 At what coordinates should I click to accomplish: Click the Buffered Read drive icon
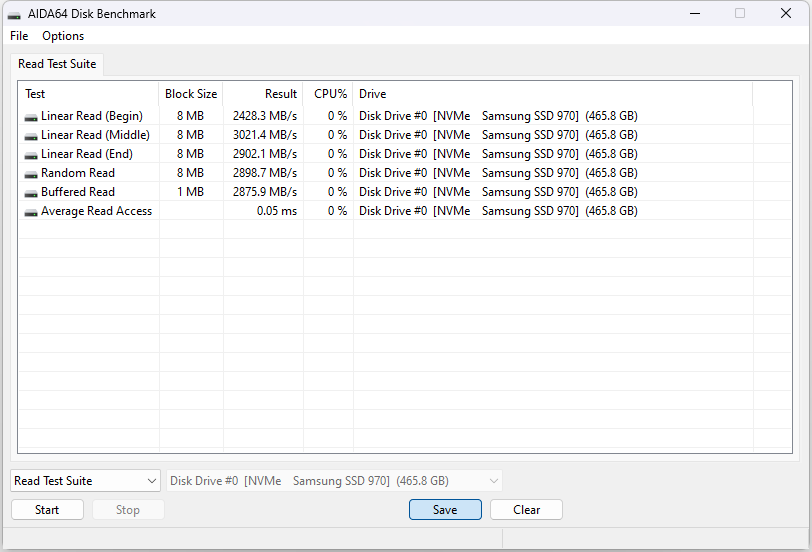[x=31, y=194]
